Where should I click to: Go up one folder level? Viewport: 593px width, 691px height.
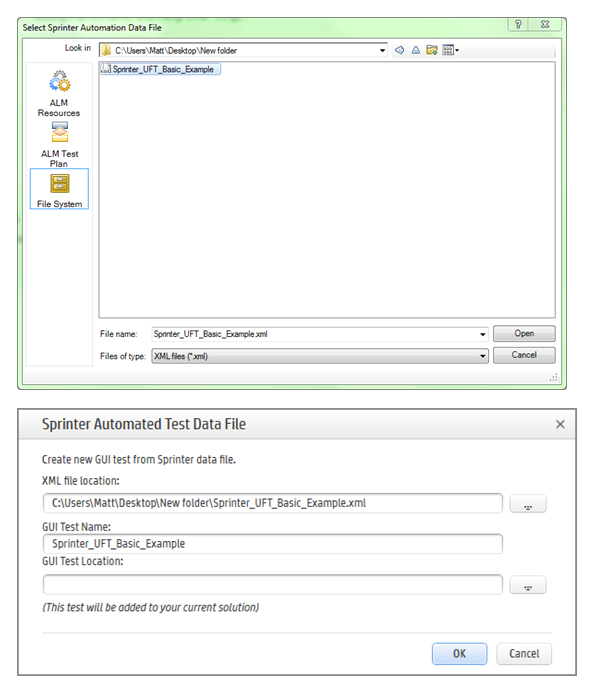415,50
